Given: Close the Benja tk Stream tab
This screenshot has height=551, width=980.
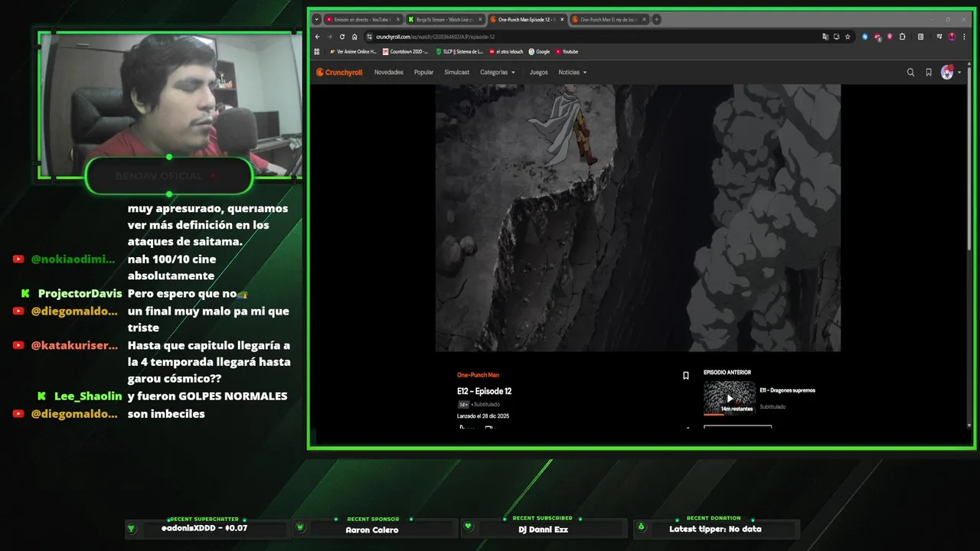Looking at the screenshot, I should pyautogui.click(x=480, y=19).
